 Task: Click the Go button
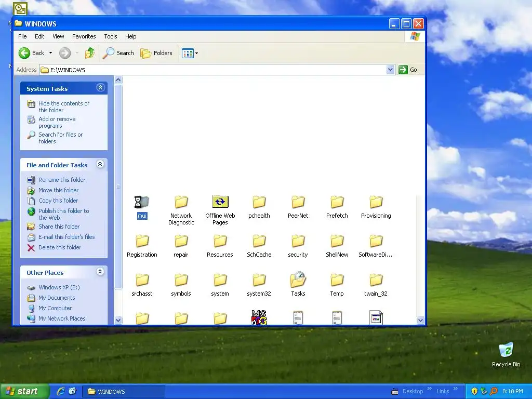(408, 70)
